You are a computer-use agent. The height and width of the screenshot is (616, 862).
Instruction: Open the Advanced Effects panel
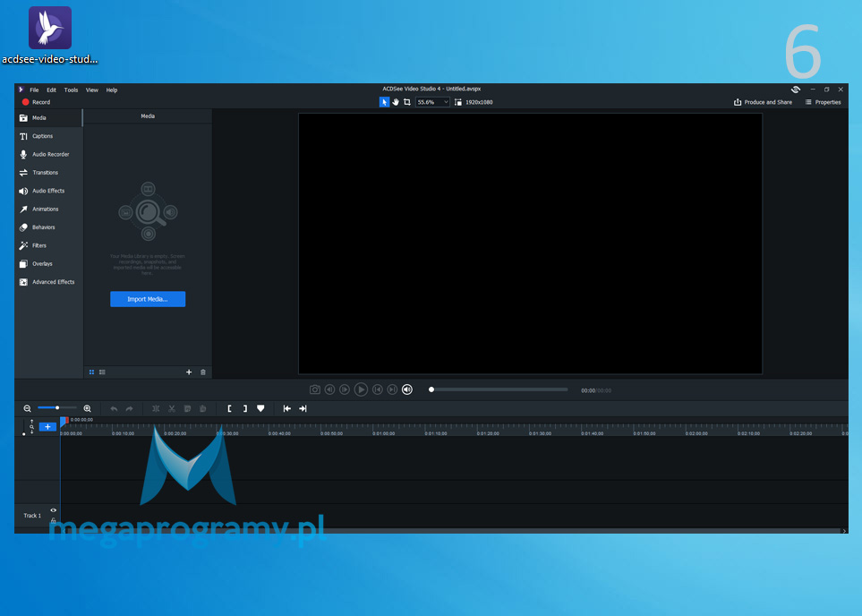click(48, 282)
